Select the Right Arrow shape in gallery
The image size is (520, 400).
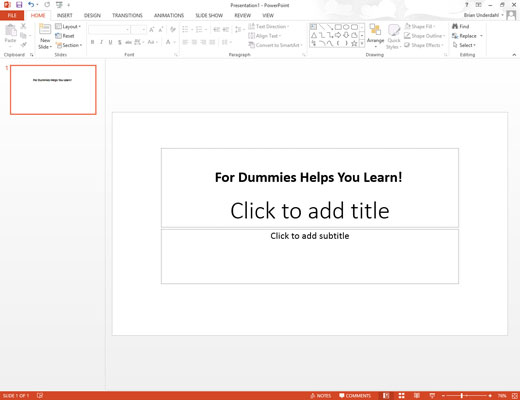click(x=338, y=35)
